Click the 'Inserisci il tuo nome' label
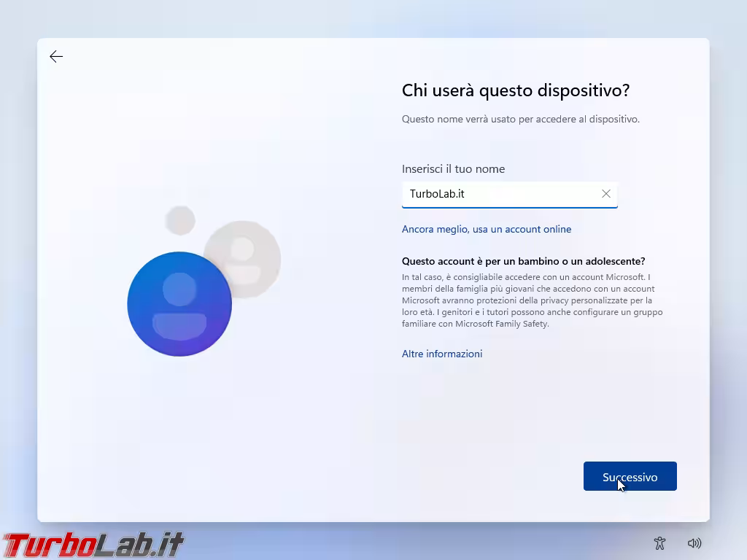 point(453,168)
